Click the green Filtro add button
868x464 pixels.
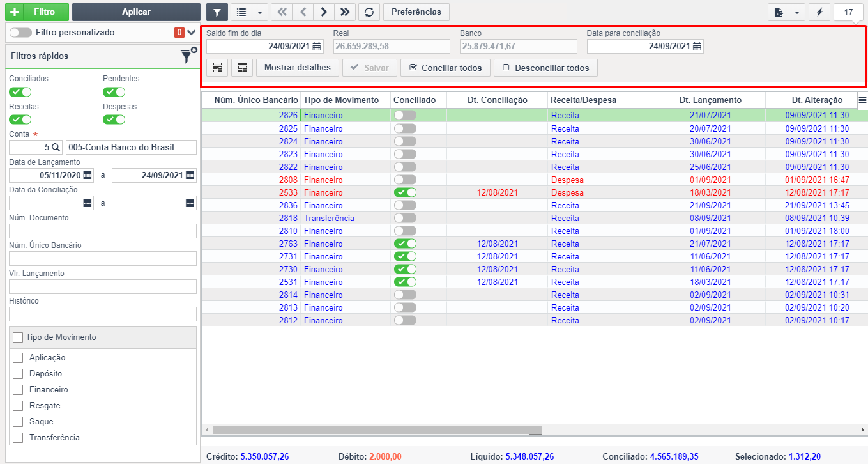point(36,12)
